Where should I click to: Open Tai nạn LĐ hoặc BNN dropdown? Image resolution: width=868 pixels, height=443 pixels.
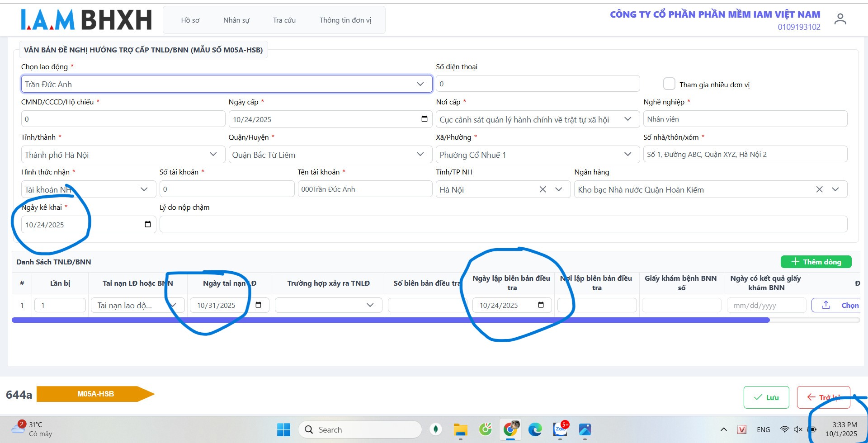137,305
